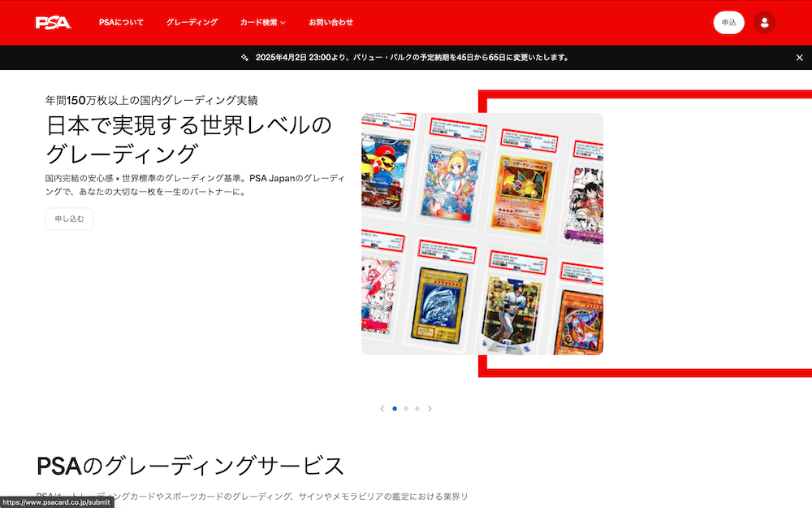Click the PSA logo in the header
Image resolution: width=812 pixels, height=508 pixels.
[x=53, y=23]
